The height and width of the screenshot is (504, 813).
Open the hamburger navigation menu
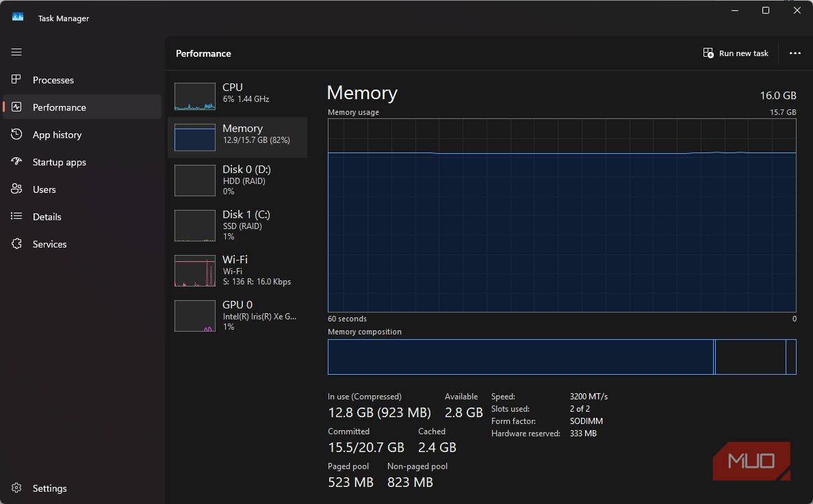pyautogui.click(x=16, y=52)
